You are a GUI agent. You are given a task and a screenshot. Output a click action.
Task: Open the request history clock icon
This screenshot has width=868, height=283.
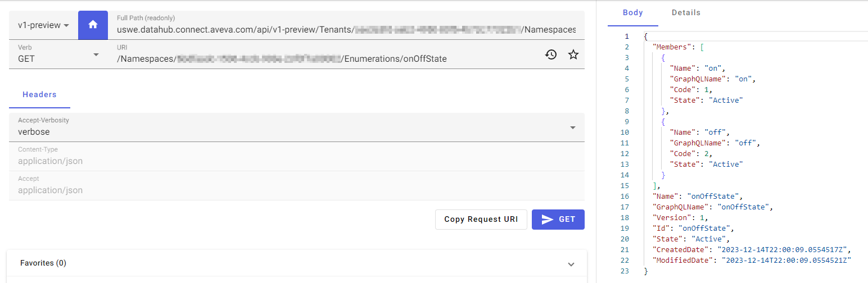(x=551, y=54)
